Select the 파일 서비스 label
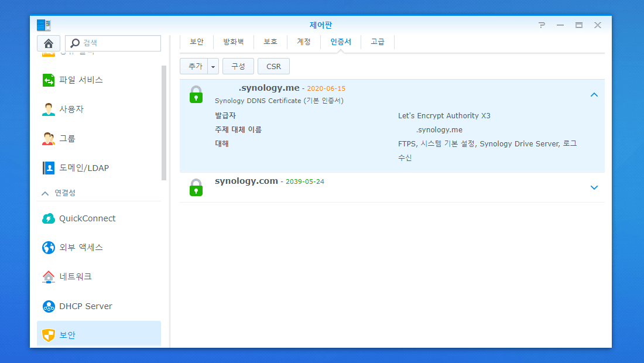The image size is (644, 363). (81, 80)
